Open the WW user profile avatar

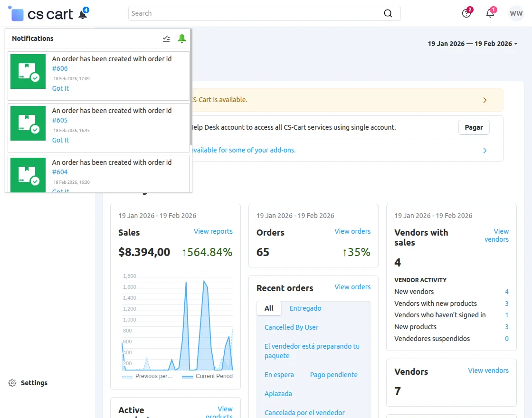[516, 13]
